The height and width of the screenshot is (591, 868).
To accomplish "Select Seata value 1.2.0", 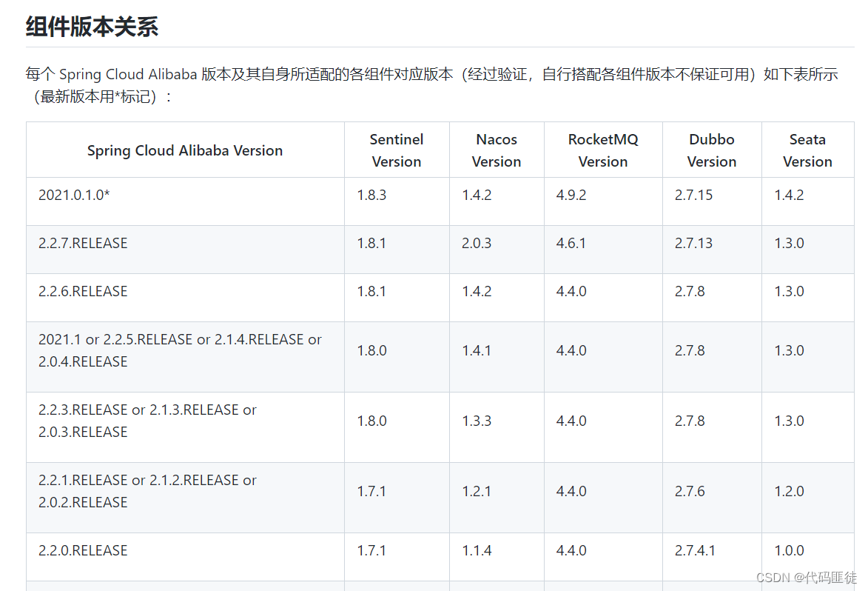I will (x=790, y=491).
